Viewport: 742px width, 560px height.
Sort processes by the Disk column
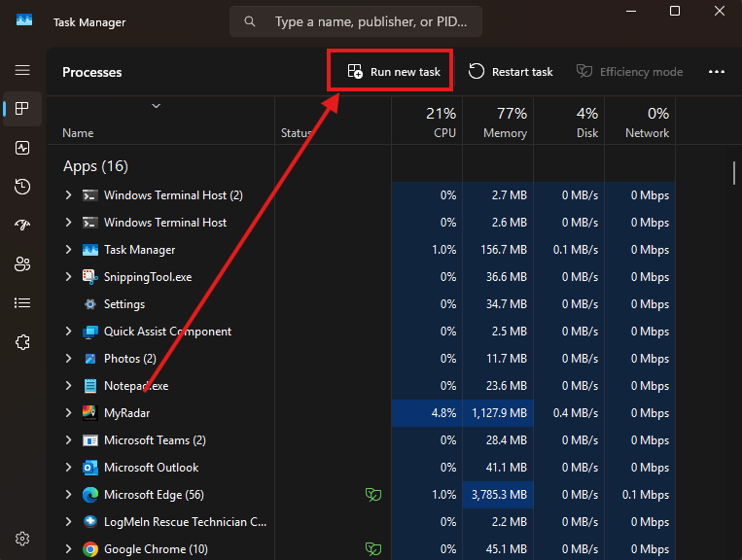coord(569,122)
